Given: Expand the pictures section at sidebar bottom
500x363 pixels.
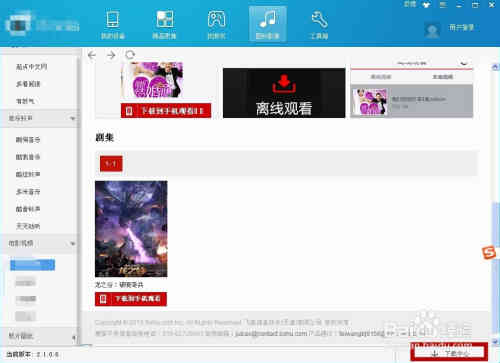Looking at the screenshot, I should [39, 337].
